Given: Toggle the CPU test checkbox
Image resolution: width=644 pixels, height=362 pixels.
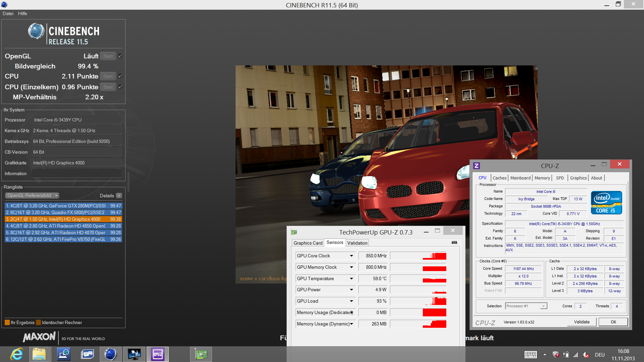Looking at the screenshot, I should (120, 76).
